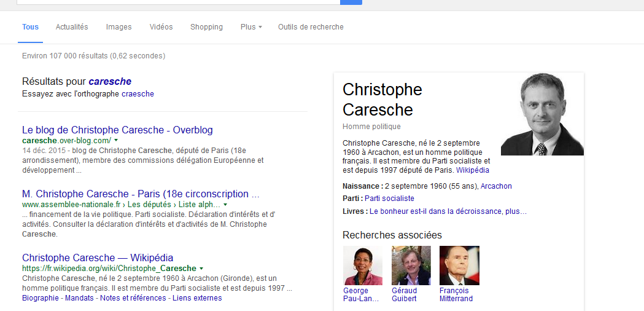Expand the Plus dropdown menu
Screen dimensions: 644x311
[251, 27]
